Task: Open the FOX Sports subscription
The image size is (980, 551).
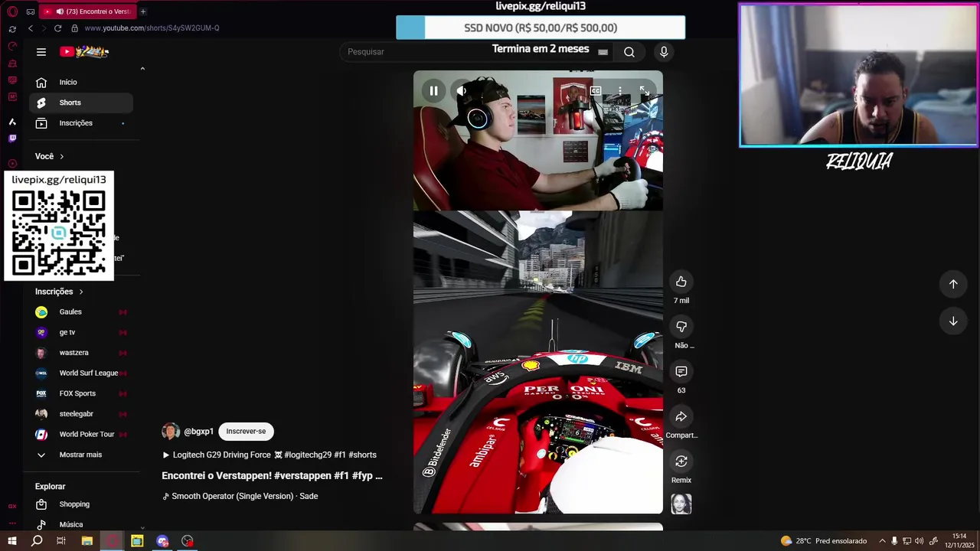Action: point(81,393)
